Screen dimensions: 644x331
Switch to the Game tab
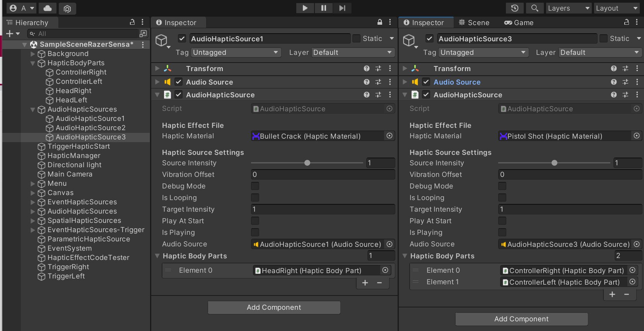pos(519,23)
